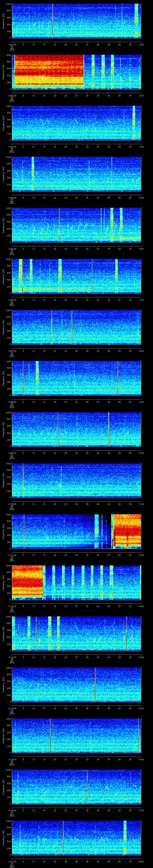Screen dimensions: 153x868
Task: Click the "13:00" end time label
Action: click(141, 606)
